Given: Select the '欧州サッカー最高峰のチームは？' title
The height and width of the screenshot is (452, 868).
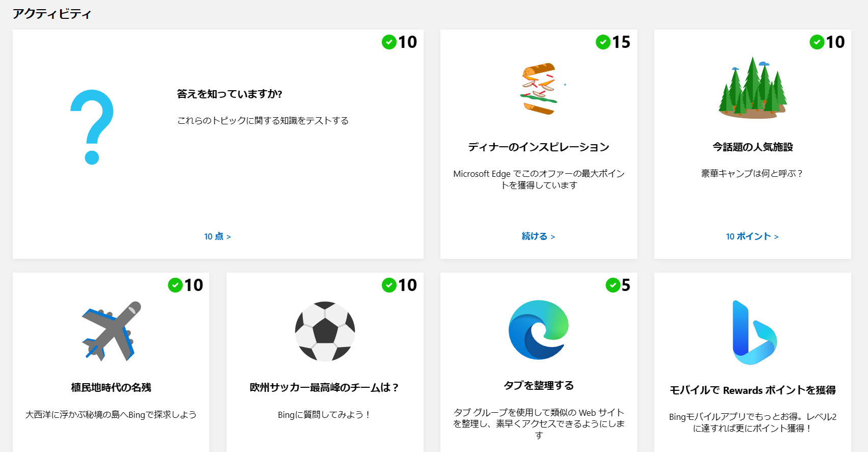Looking at the screenshot, I should 324,388.
